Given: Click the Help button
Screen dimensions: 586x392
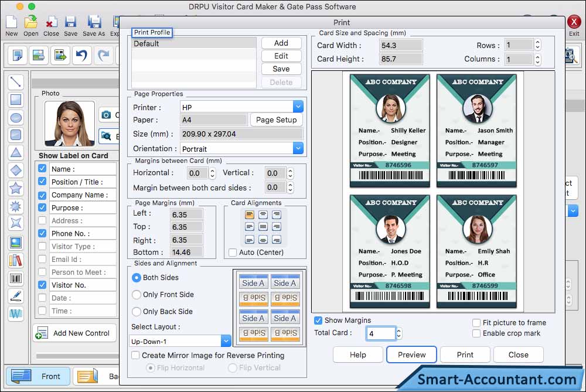Looking at the screenshot, I should click(357, 354).
